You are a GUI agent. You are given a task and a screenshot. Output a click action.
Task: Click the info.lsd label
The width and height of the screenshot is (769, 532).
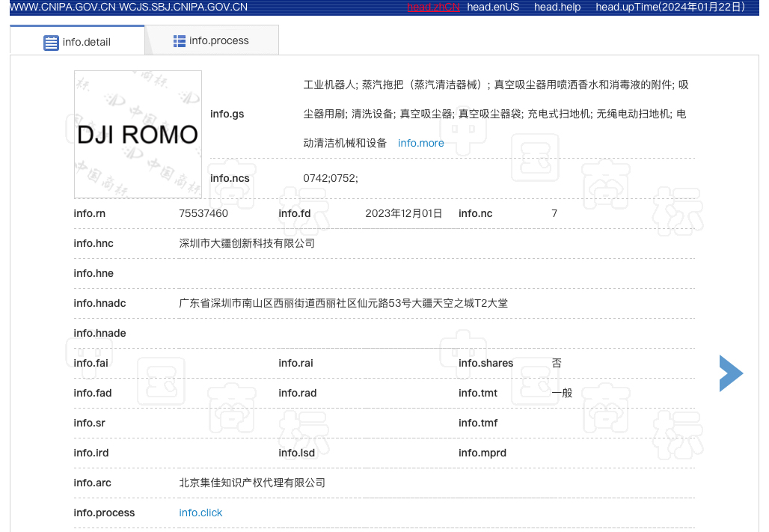[x=297, y=453]
